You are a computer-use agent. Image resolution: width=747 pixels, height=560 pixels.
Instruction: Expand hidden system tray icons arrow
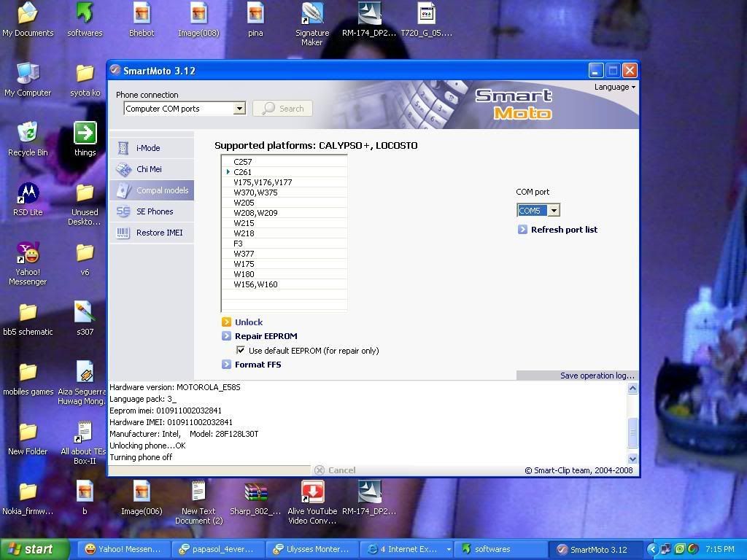point(652,549)
